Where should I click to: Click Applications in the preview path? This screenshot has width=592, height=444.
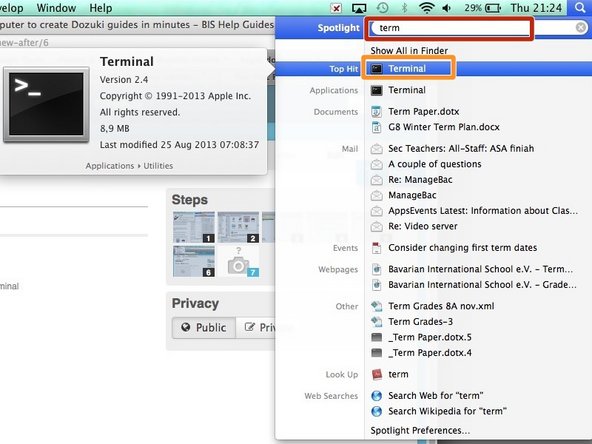point(109,166)
